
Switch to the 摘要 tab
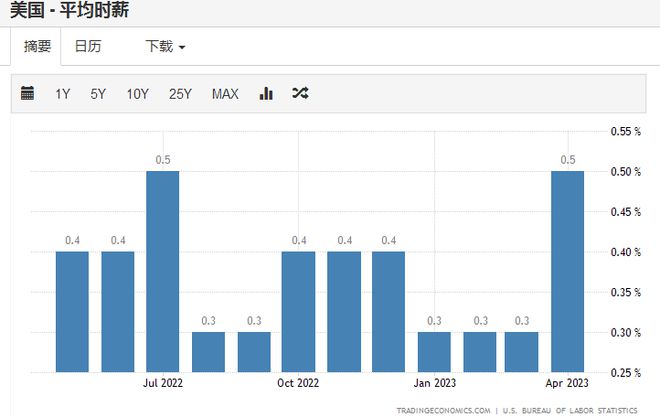coord(37,46)
